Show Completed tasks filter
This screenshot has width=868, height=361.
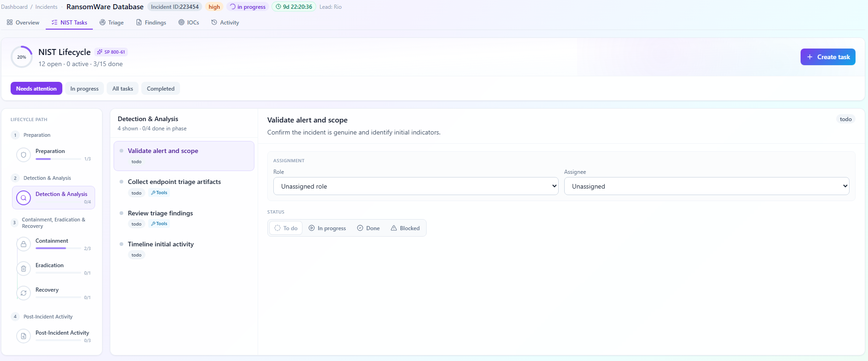(161, 88)
